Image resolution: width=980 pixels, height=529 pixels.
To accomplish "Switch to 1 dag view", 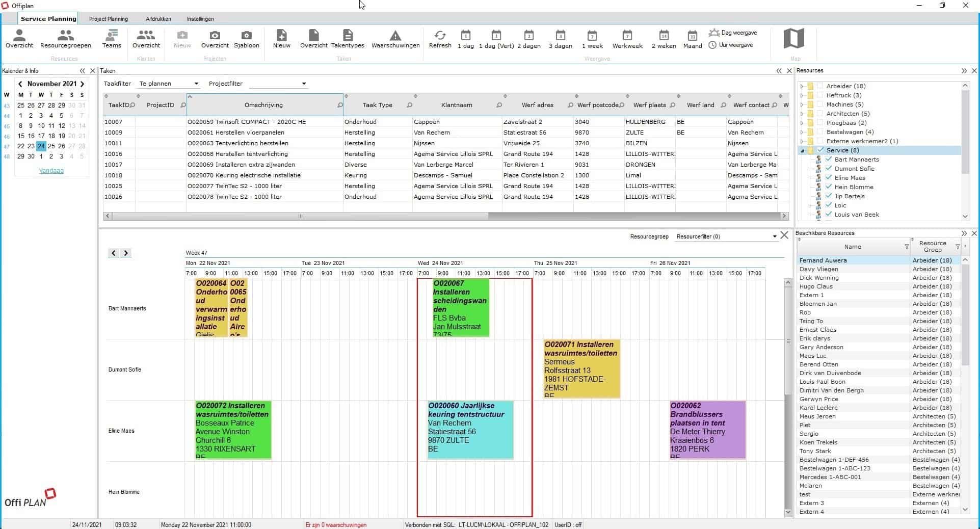I will (x=466, y=39).
